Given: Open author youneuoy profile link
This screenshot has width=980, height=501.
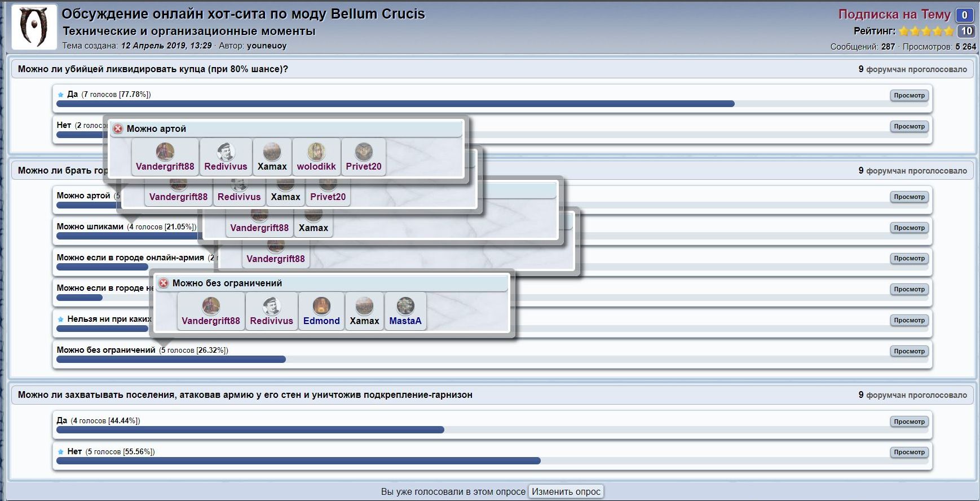Looking at the screenshot, I should pos(267,46).
